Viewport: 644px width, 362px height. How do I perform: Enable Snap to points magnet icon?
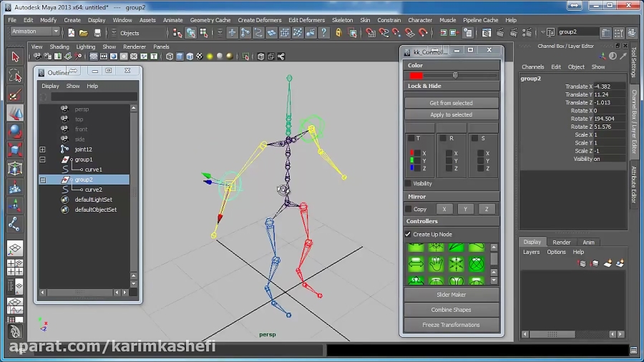tap(396, 32)
